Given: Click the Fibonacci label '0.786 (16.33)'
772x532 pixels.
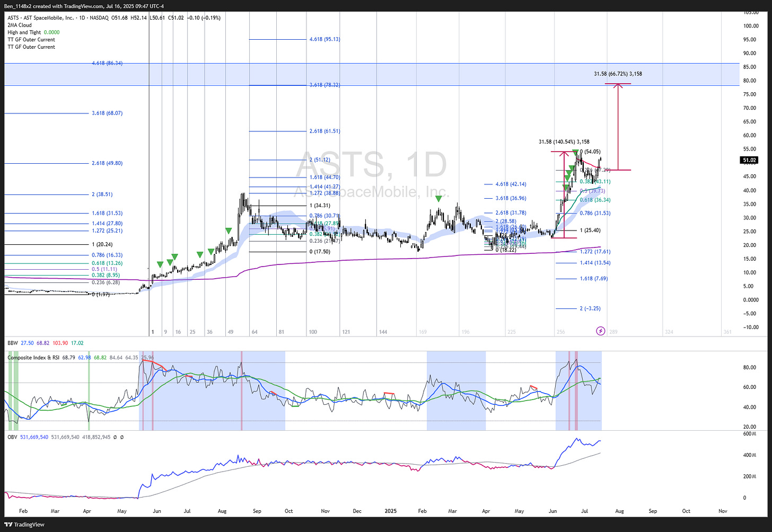Looking at the screenshot, I should point(107,255).
